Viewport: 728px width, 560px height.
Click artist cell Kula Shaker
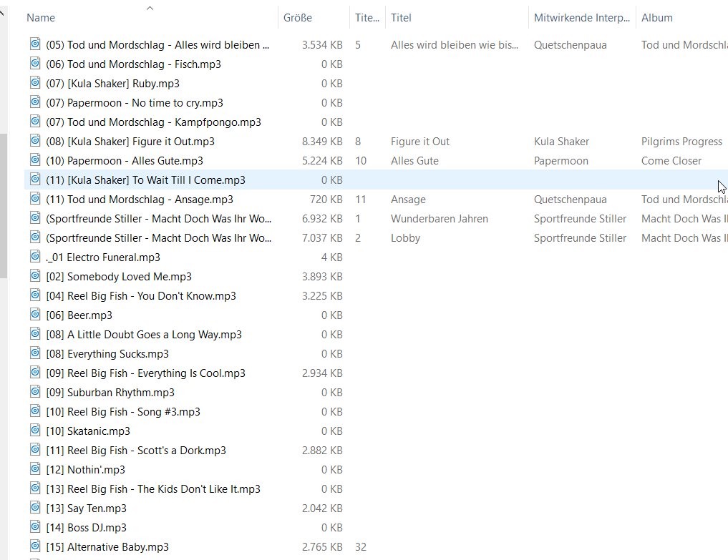pos(561,142)
